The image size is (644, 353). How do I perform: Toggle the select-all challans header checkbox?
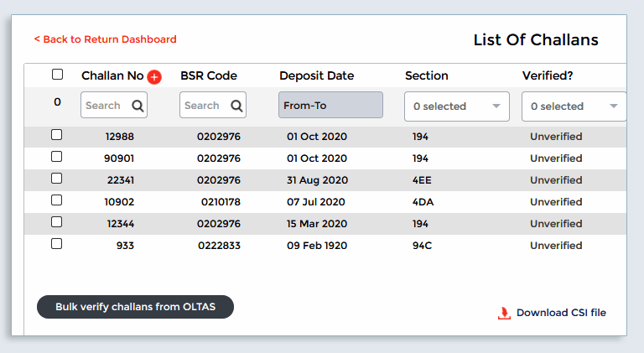pyautogui.click(x=57, y=75)
